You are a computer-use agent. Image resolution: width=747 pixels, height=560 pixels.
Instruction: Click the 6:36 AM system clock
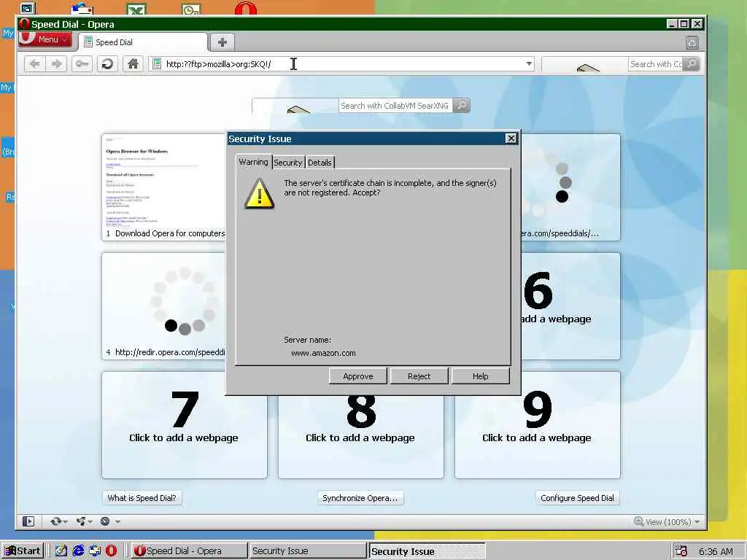click(x=716, y=551)
